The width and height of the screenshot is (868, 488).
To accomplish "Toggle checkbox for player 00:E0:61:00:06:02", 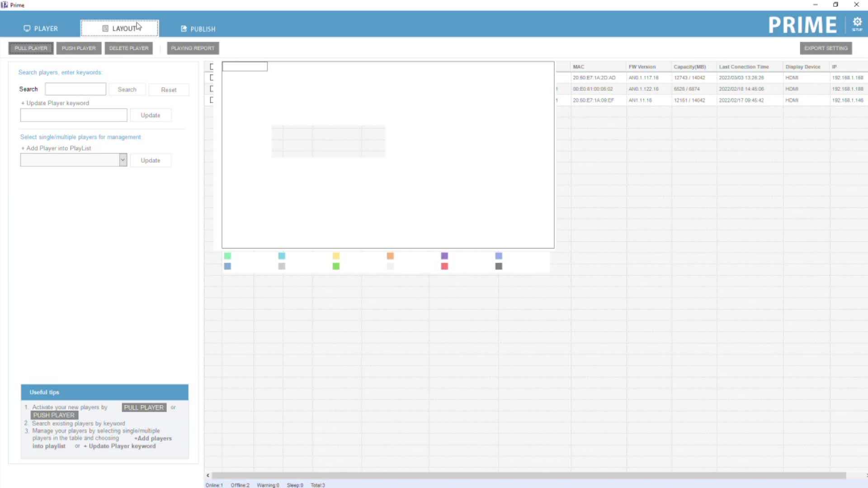I will point(212,89).
